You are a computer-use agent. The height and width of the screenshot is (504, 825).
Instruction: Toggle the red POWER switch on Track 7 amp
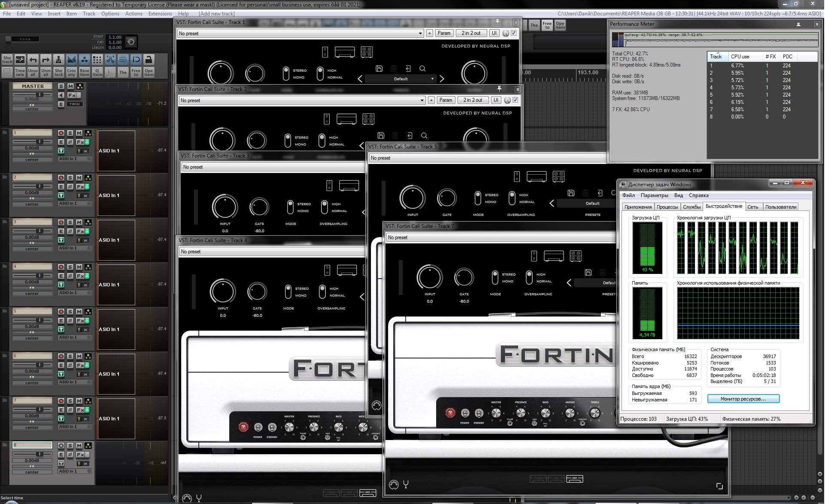pos(450,413)
